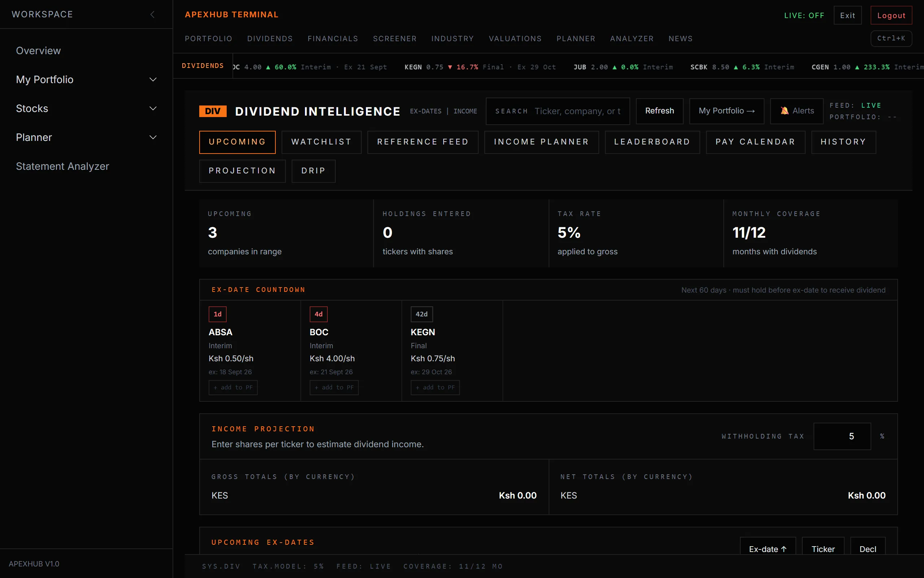Open the FINANCIALS top navigation item
This screenshot has height=578, width=924.
click(333, 39)
